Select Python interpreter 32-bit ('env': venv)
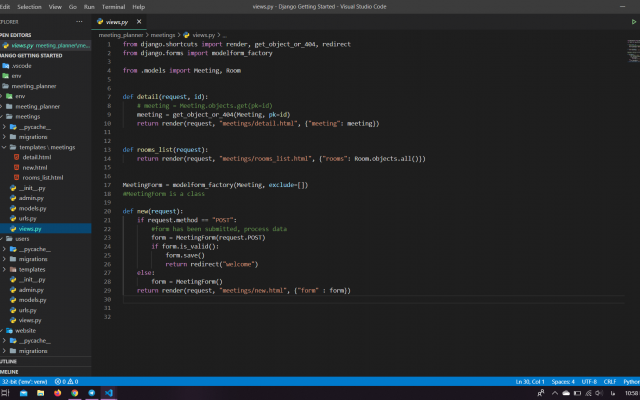640x400 pixels. (24, 382)
